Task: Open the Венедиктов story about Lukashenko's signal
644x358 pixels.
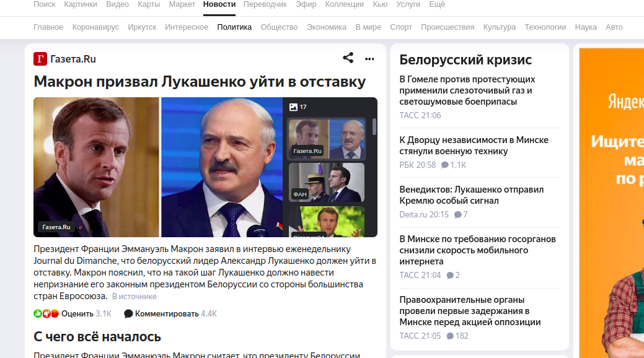Action: click(472, 196)
